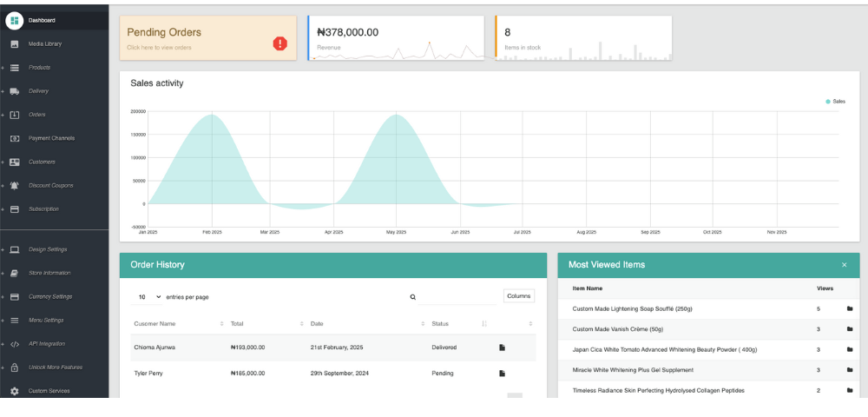Screen dimensions: 868x417
Task: Open folder icon for Custom Made Vanish Crème
Action: pos(850,329)
